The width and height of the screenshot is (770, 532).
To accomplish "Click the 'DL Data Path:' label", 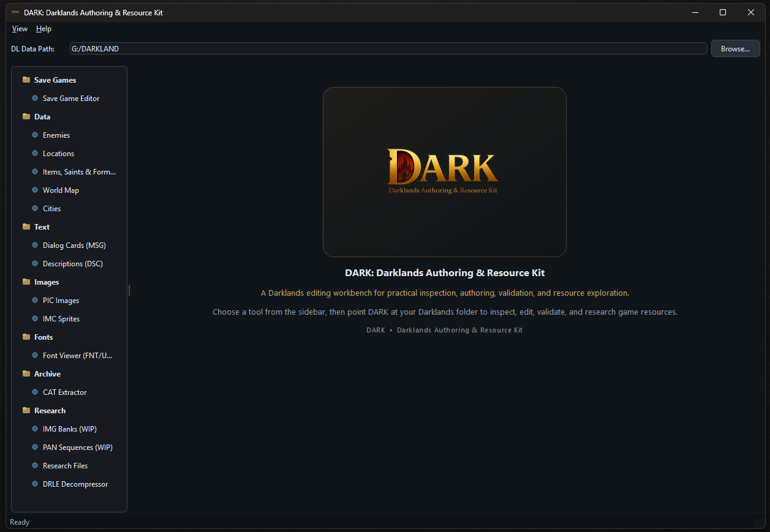I will click(32, 49).
